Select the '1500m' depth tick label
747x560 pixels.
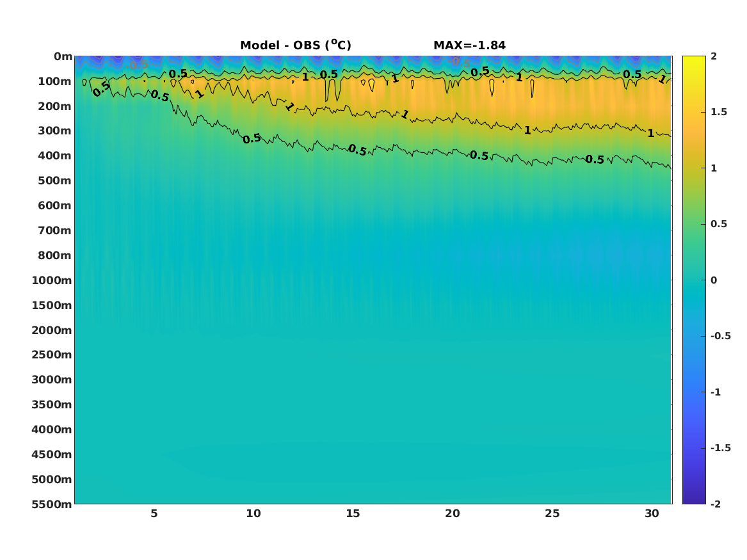click(x=52, y=305)
